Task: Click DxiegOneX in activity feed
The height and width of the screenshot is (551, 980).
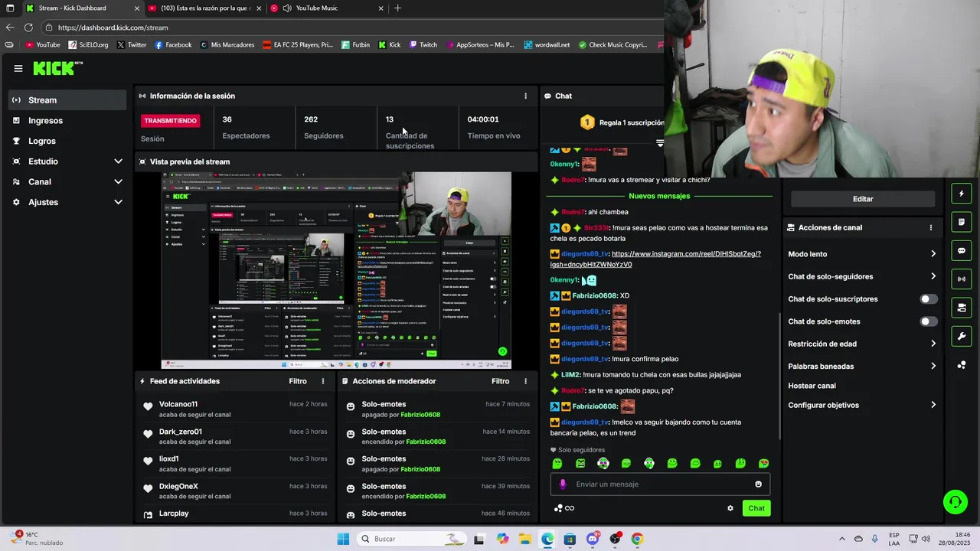Action: [178, 487]
